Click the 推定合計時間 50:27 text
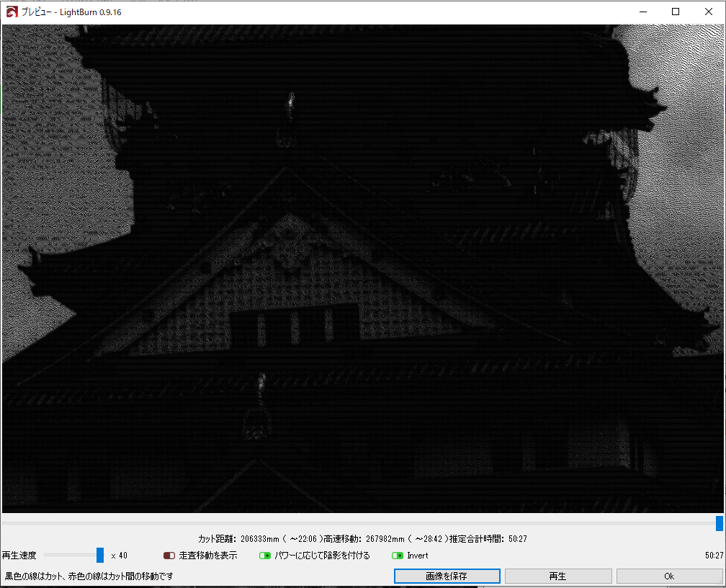 [488, 539]
